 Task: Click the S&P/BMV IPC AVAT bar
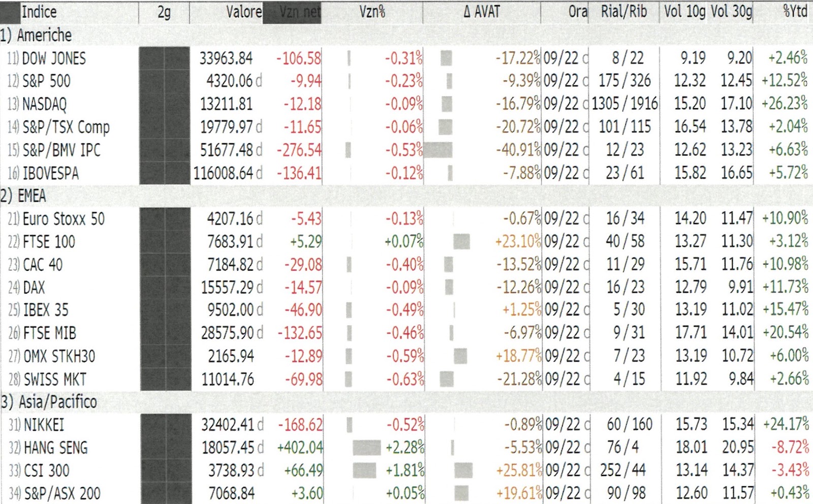point(438,150)
